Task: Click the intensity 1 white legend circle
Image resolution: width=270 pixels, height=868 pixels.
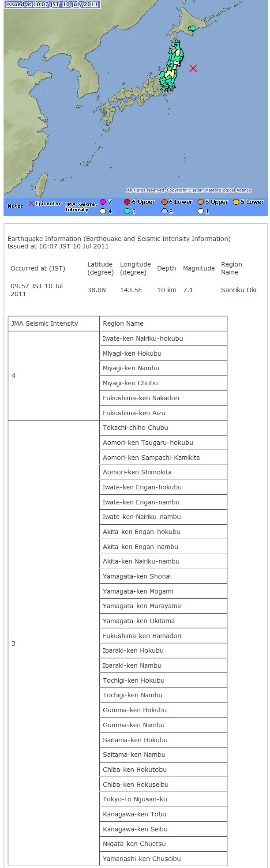Action: point(200,211)
